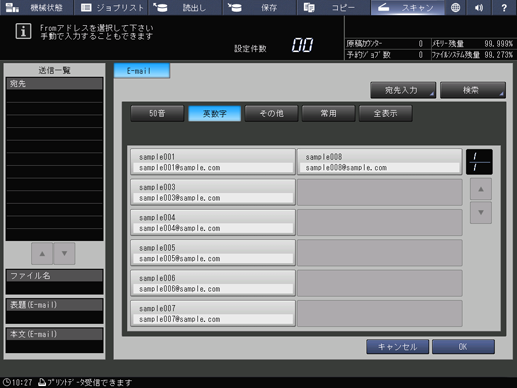Screen dimensions: 517x388
Task: Select the sample008 address entry
Action: pyautogui.click(x=379, y=162)
